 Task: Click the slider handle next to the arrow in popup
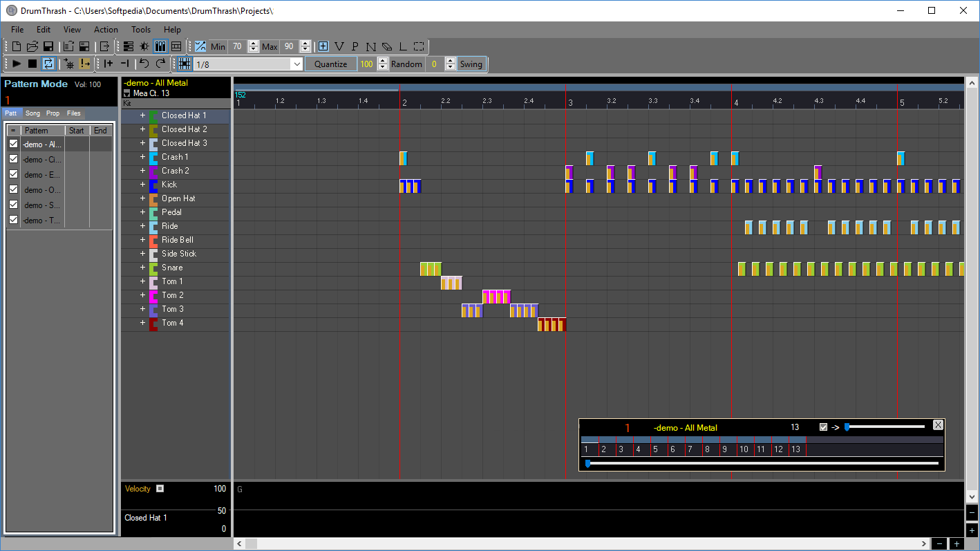847,427
